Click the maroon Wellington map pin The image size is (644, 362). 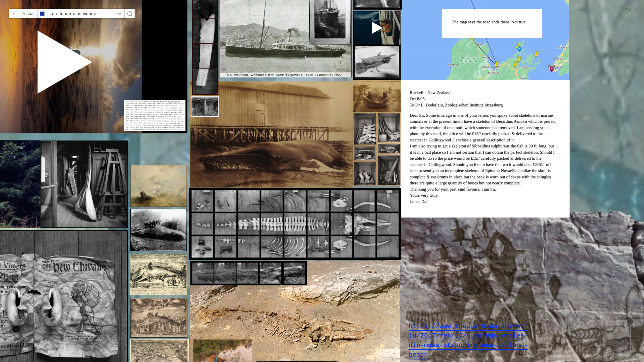(551, 69)
